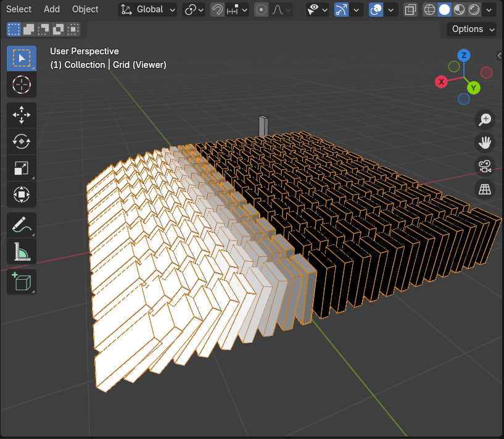Select the Measure tool
This screenshot has height=439, width=504.
click(22, 251)
